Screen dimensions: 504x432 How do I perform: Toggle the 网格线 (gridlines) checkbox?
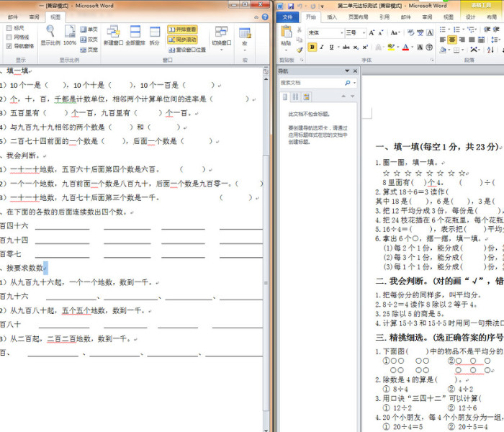tap(9, 37)
